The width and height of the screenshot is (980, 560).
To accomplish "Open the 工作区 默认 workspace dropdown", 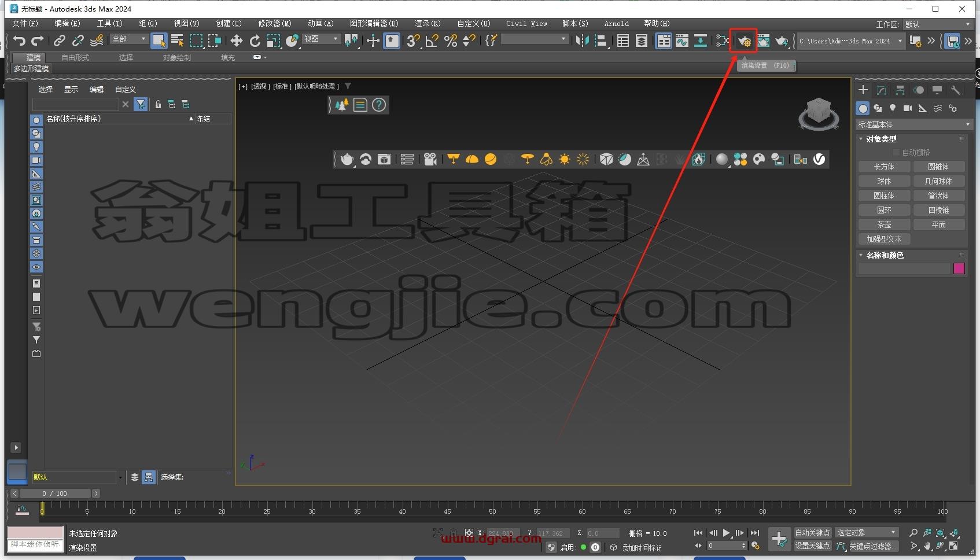I will [x=937, y=24].
